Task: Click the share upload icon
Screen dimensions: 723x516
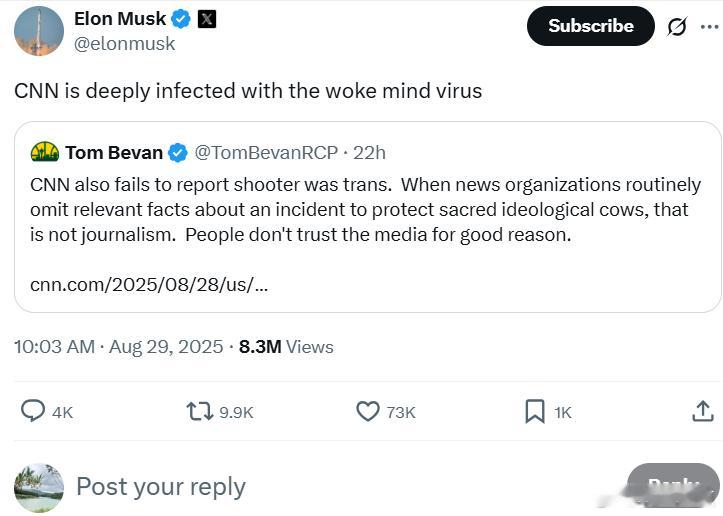Action: click(x=703, y=411)
